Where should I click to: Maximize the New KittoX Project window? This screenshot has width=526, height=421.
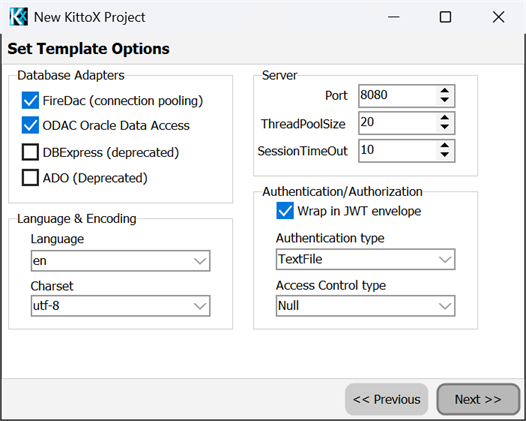445,17
